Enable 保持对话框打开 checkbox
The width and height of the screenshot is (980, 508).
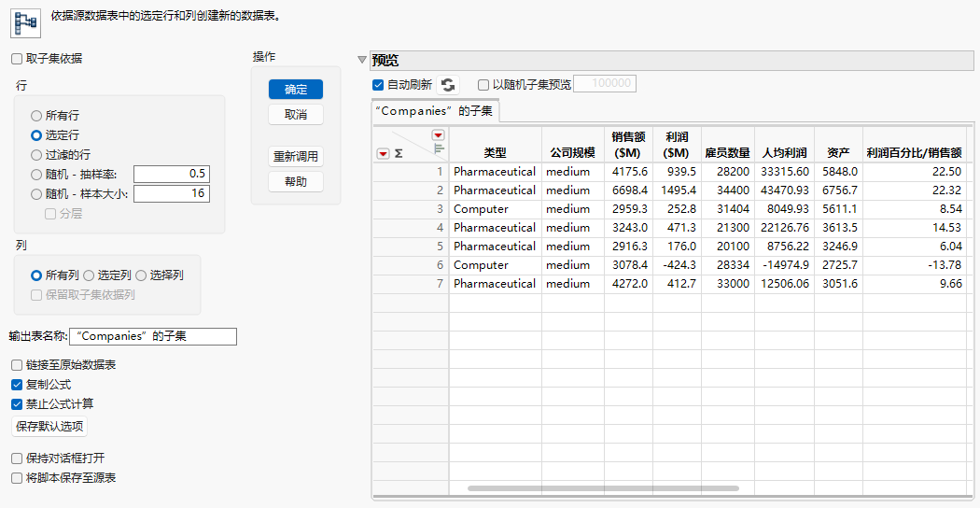pos(16,459)
